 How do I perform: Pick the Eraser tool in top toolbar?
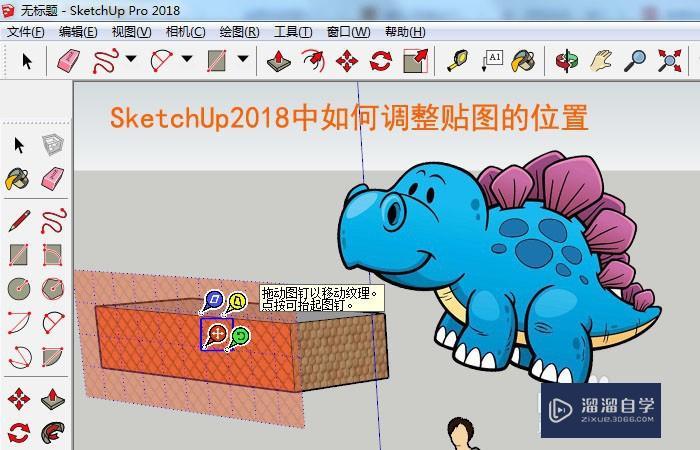click(x=68, y=61)
